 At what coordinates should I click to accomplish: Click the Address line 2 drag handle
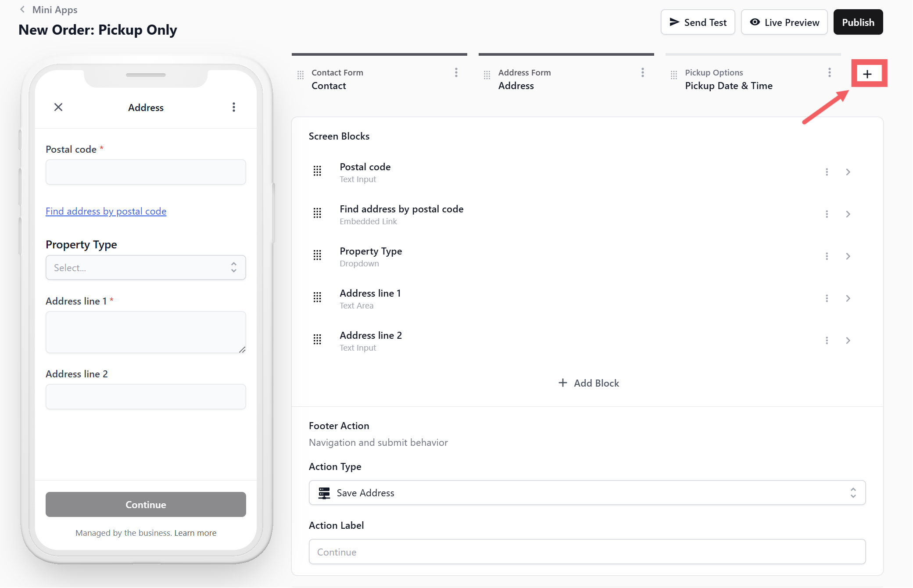[317, 340]
